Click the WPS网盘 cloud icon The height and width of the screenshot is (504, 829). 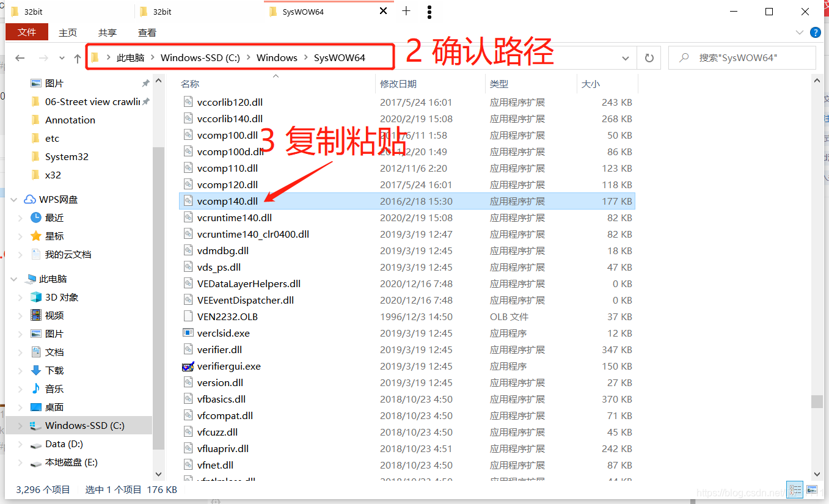[29, 199]
